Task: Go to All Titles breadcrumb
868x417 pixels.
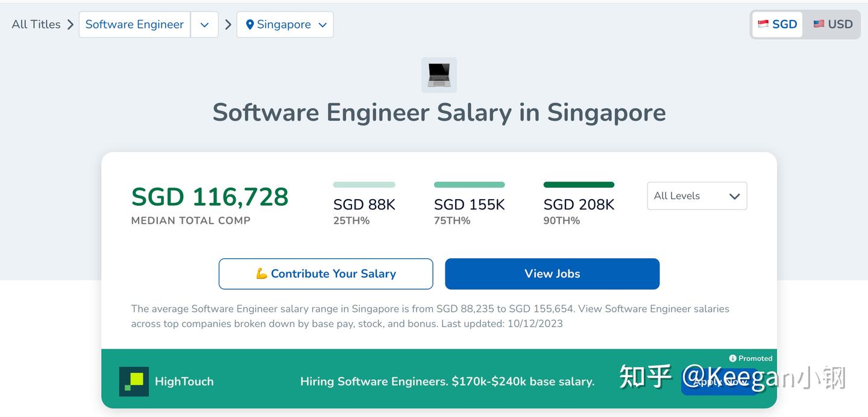Action: click(36, 25)
